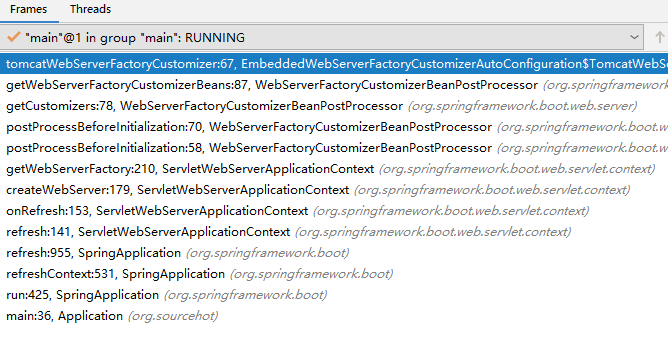Select the getWebServerFactoryCustomizerBeans:87 frame

pyautogui.click(x=334, y=85)
